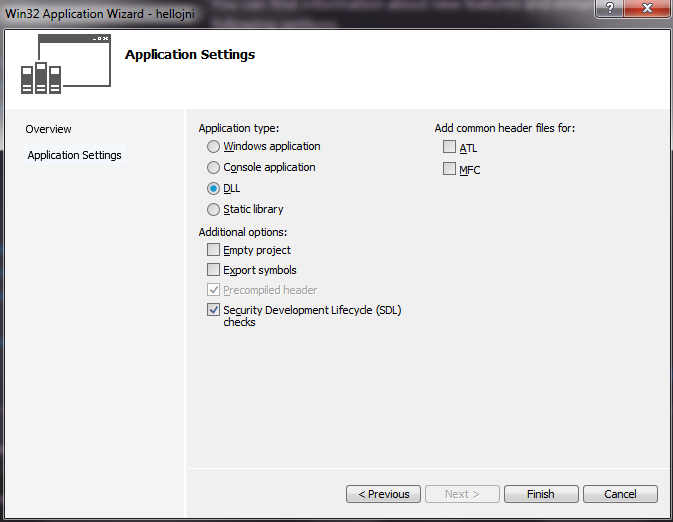Screen dimensions: 673x522
Task: Enable the Empty project checkbox
Action: point(213,250)
